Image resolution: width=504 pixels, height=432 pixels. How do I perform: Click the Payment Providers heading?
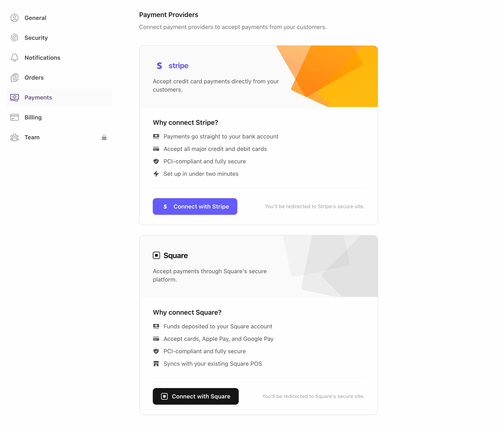169,15
